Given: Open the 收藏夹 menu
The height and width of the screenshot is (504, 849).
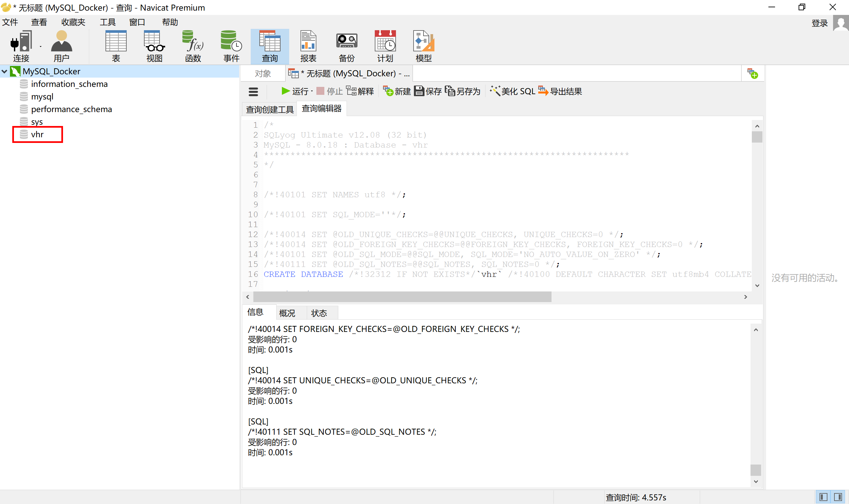Looking at the screenshot, I should pyautogui.click(x=73, y=22).
